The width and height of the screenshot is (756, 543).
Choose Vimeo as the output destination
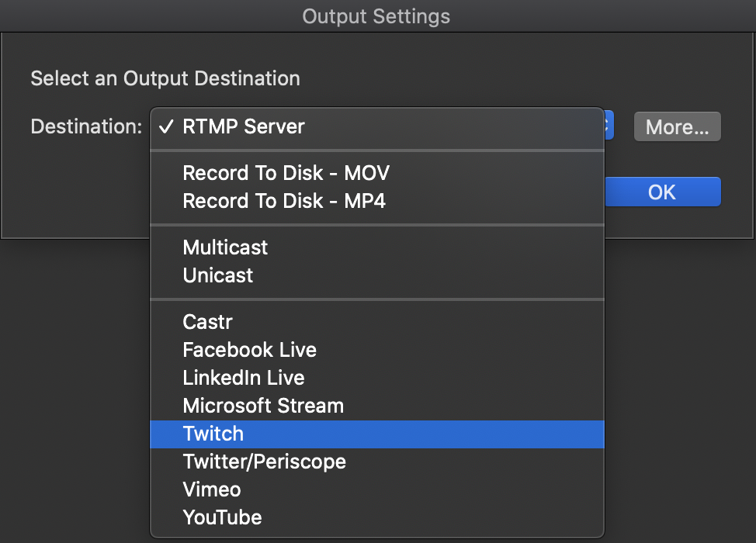pos(211,489)
